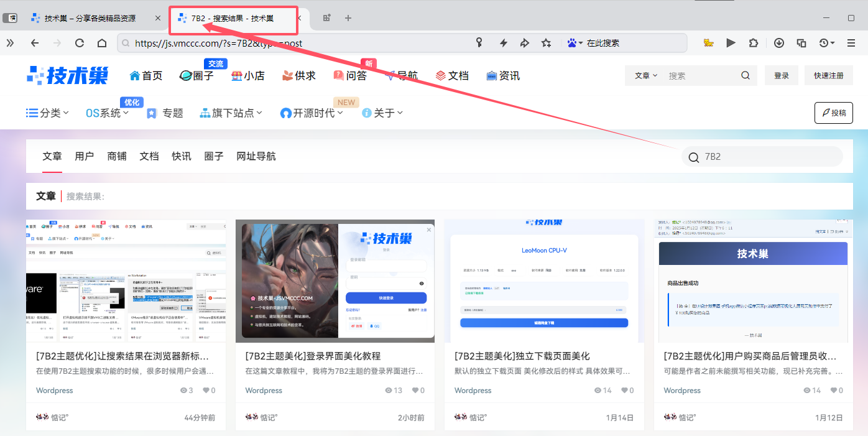
Task: Expand the 分类 category menu
Action: [47, 113]
